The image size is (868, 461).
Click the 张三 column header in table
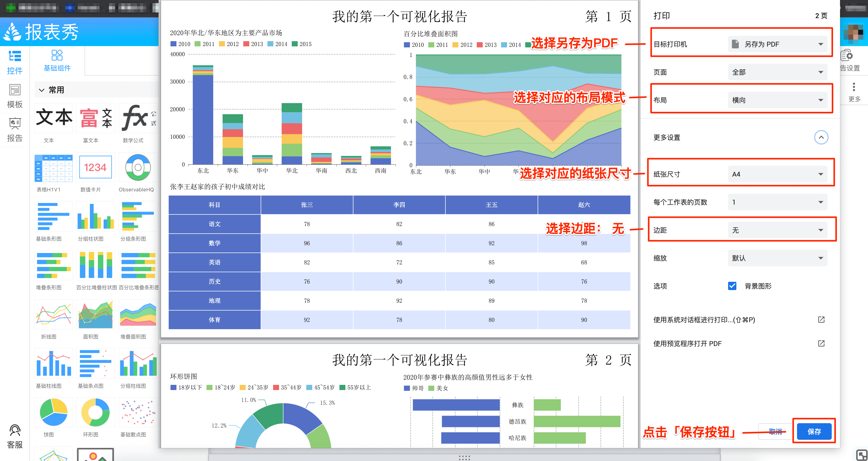click(x=307, y=205)
